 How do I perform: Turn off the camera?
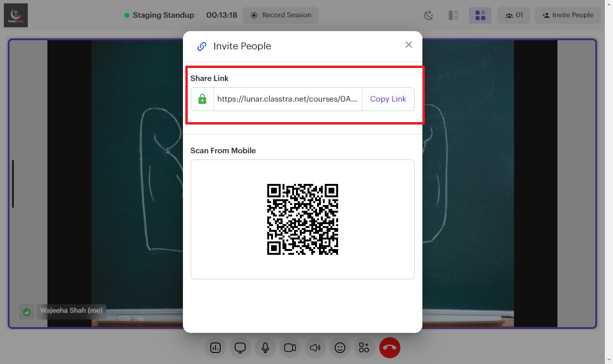coord(290,348)
